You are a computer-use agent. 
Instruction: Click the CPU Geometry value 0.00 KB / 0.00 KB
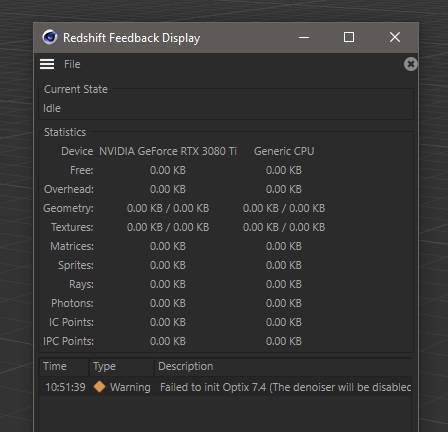pyautogui.click(x=284, y=208)
